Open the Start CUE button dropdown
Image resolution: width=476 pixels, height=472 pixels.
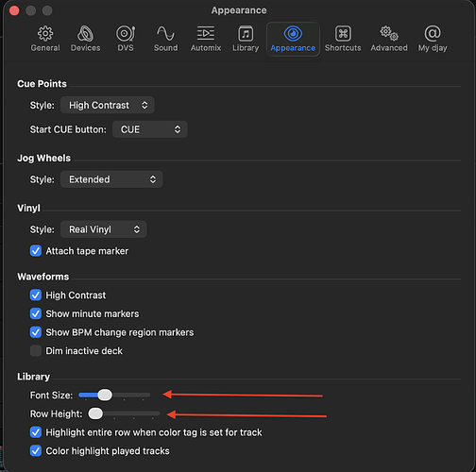150,129
